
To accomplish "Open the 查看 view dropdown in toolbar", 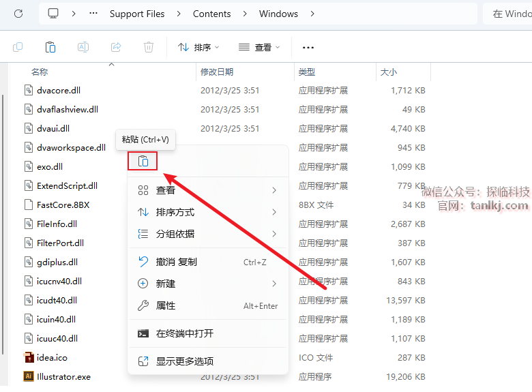I will (259, 47).
